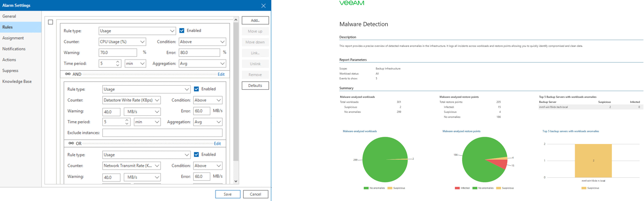Uncheck Enabled for Datastore Write Rate rule
The image size is (644, 201).
coord(196,89)
